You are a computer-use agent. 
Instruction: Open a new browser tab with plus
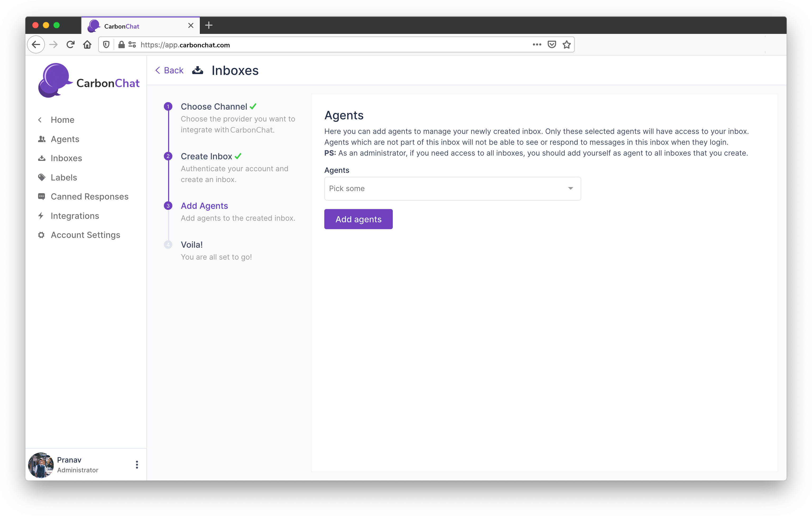click(209, 25)
